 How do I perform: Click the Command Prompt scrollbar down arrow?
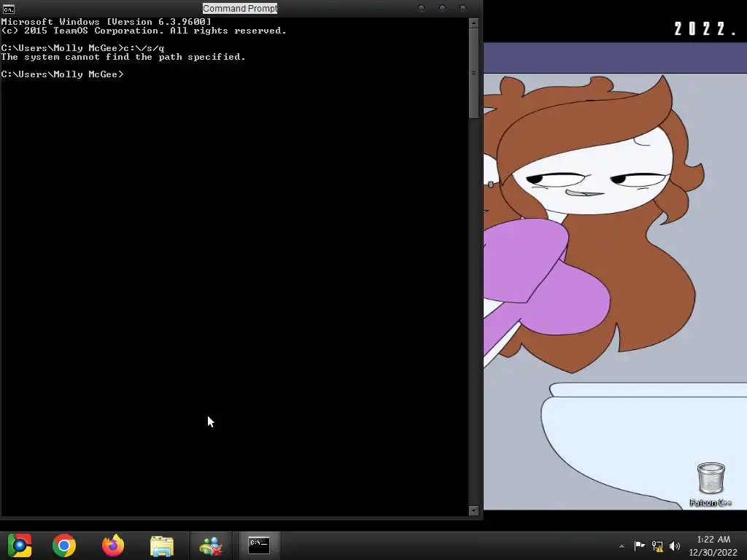473,510
